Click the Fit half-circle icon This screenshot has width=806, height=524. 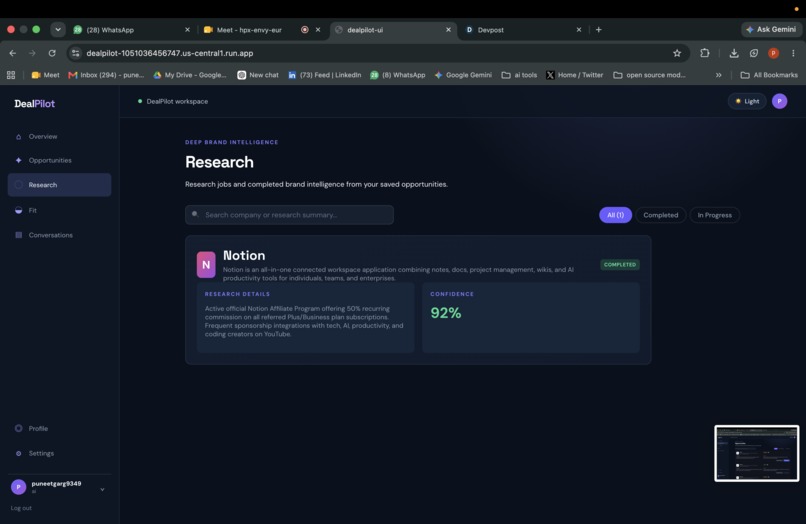tap(19, 210)
